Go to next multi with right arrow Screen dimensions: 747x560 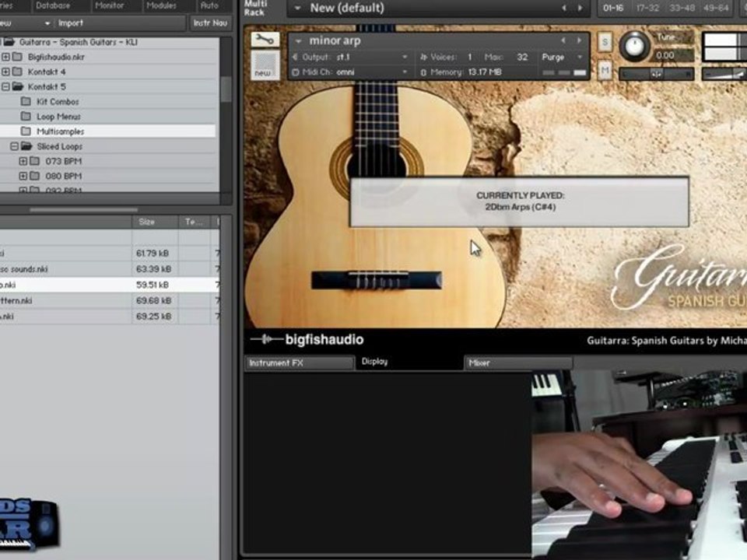[580, 8]
